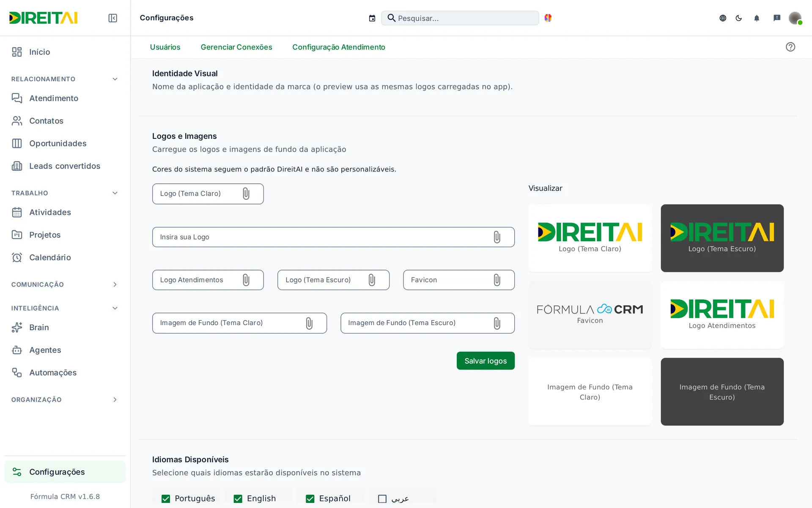Open notifications bell icon
The width and height of the screenshot is (812, 508).
pos(757,18)
